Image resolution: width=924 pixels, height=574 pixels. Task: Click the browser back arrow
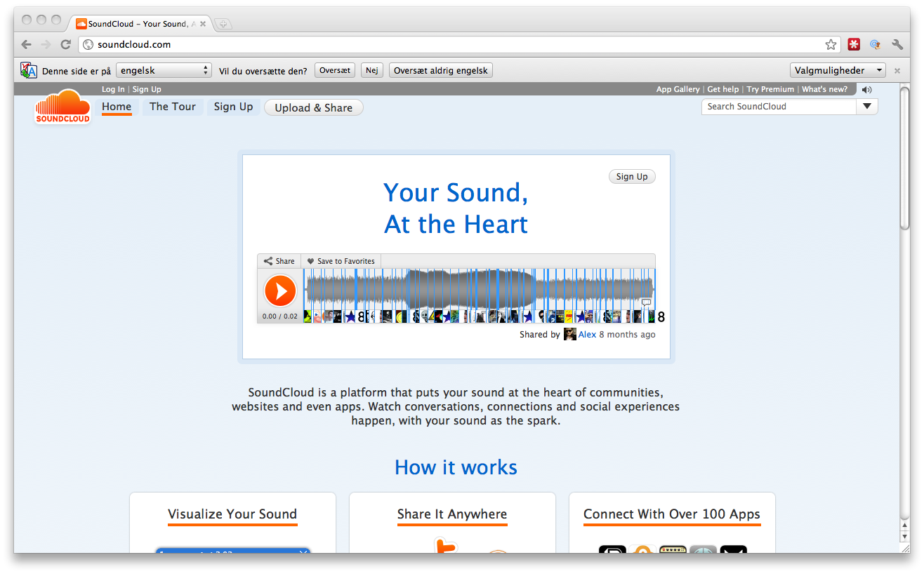coord(26,44)
